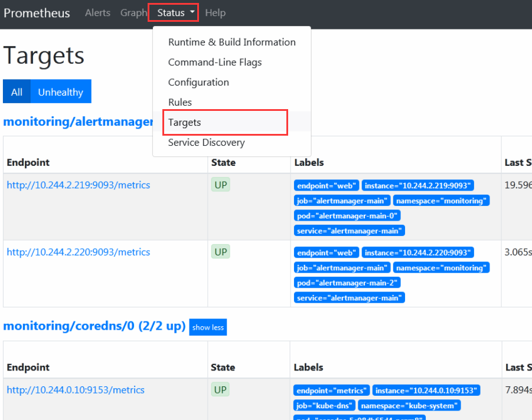Click the Prometheus brand link

[37, 13]
